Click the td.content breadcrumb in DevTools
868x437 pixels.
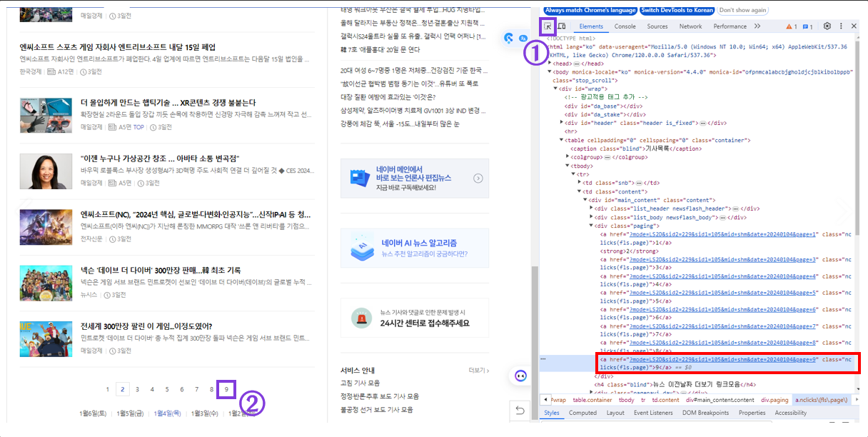pyautogui.click(x=665, y=400)
